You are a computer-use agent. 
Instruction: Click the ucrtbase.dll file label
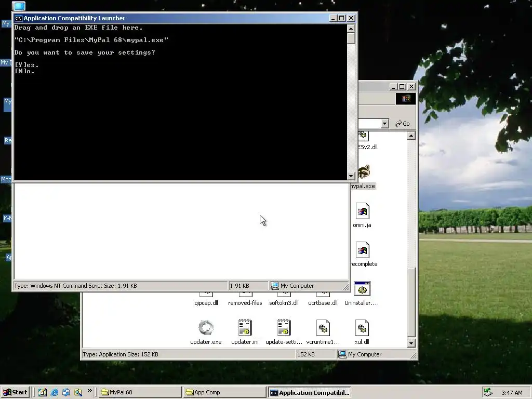323,303
